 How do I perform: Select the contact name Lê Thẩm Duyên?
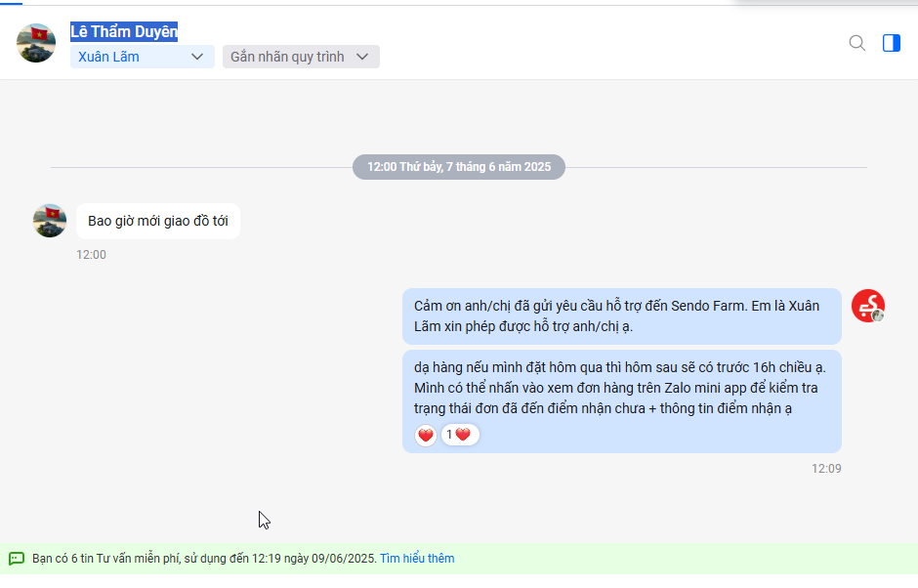click(123, 31)
